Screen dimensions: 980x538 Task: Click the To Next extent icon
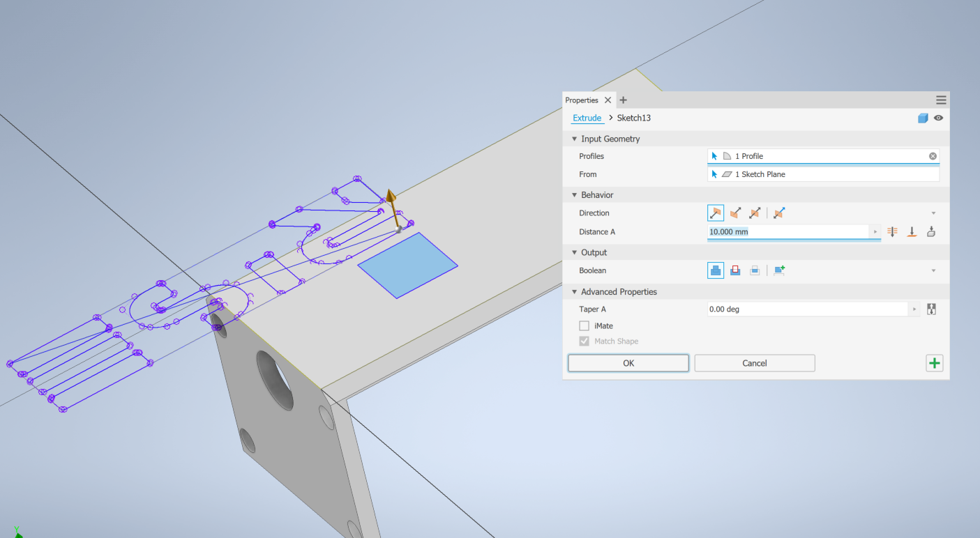[x=912, y=231]
